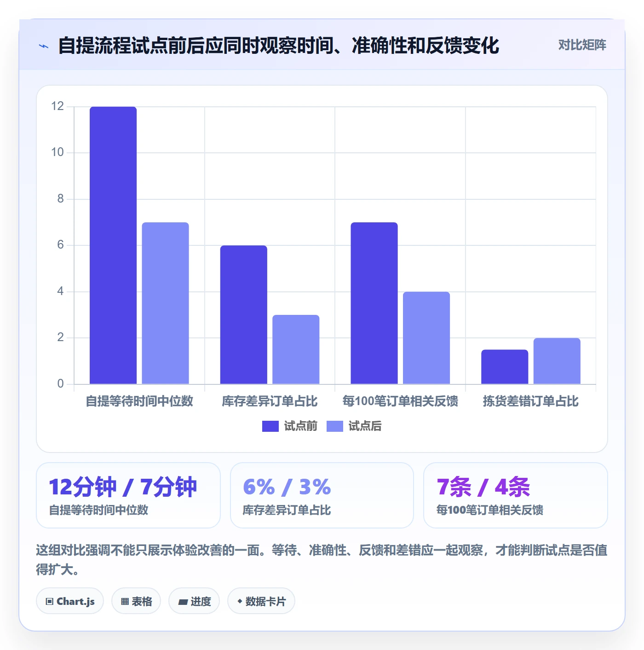Viewport: 644px width, 650px height.
Task: Click the summary paragraph starting 这组对比强调
Action: (322, 560)
